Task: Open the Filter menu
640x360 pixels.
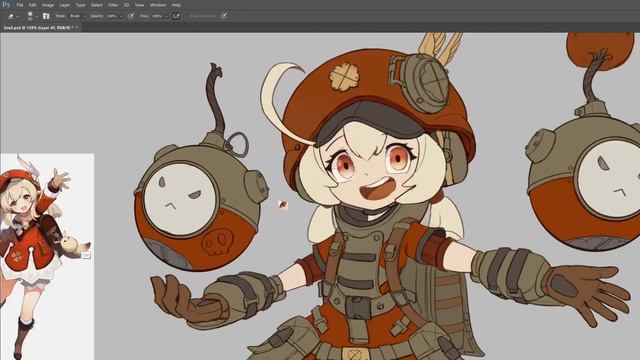Action: click(113, 5)
